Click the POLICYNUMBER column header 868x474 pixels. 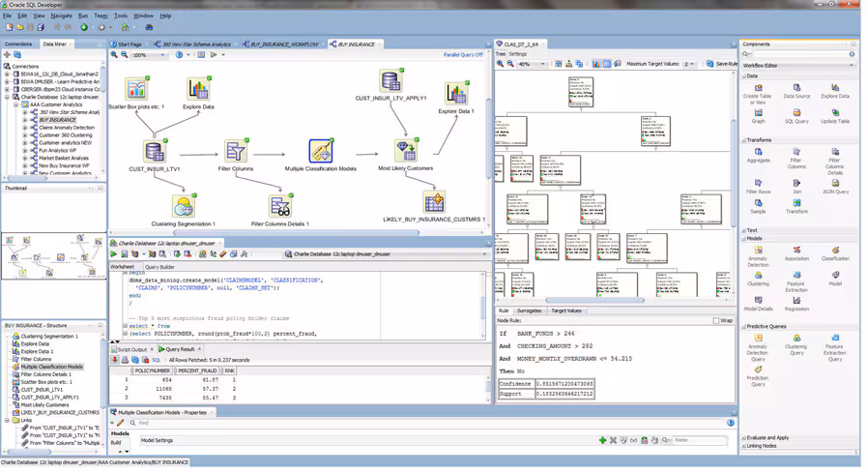point(152,371)
